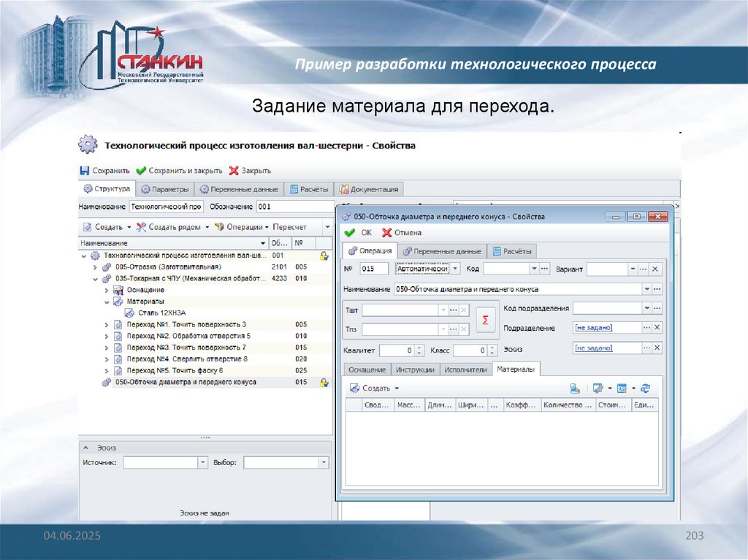Click the № input field with 015
748x560 pixels.
pyautogui.click(x=373, y=269)
